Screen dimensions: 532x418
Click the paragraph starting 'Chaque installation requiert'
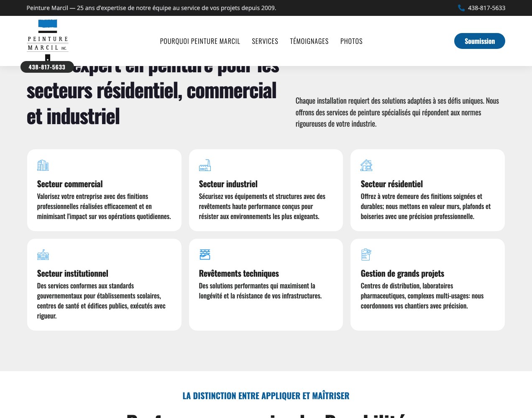(397, 112)
